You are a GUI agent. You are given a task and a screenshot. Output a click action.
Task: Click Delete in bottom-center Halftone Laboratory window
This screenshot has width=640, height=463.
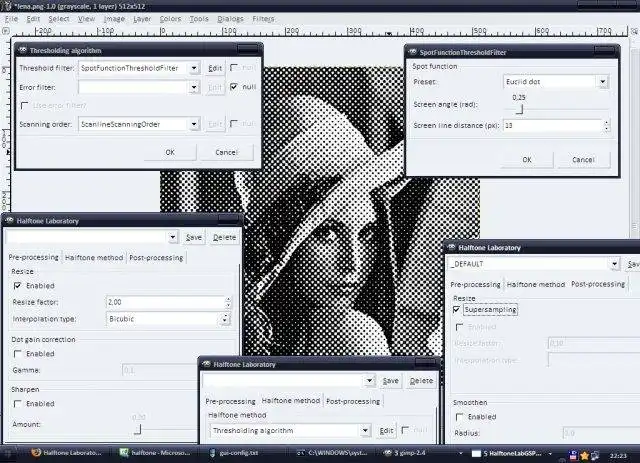tap(421, 381)
